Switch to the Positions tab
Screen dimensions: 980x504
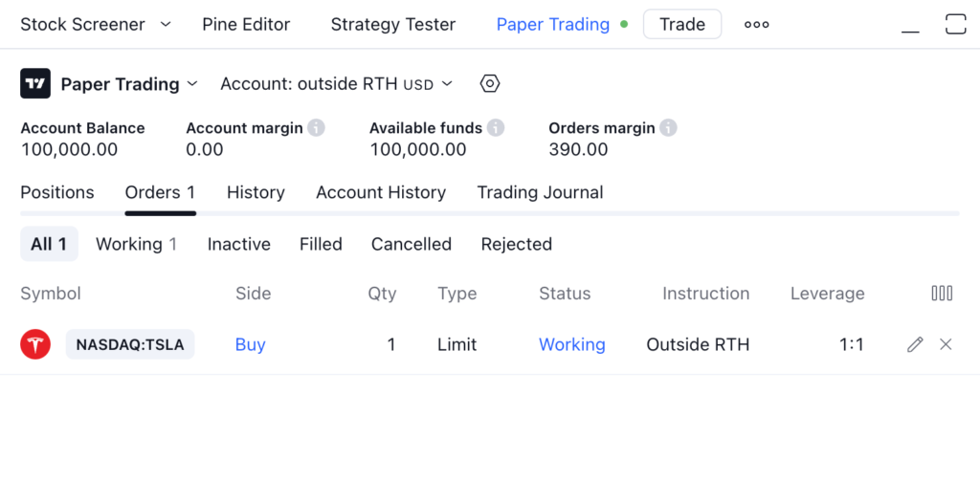point(57,192)
